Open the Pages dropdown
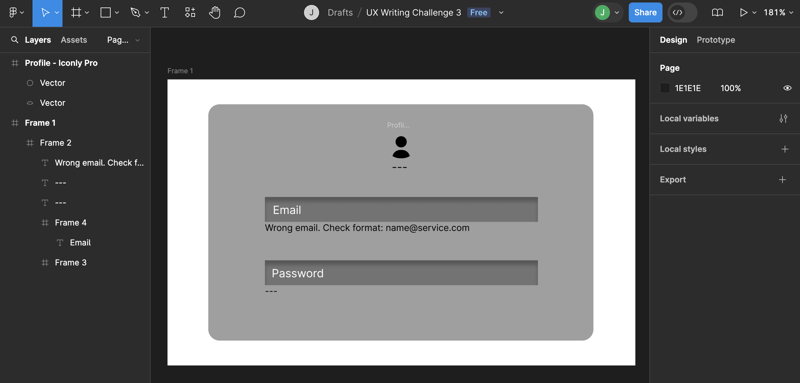 click(123, 40)
